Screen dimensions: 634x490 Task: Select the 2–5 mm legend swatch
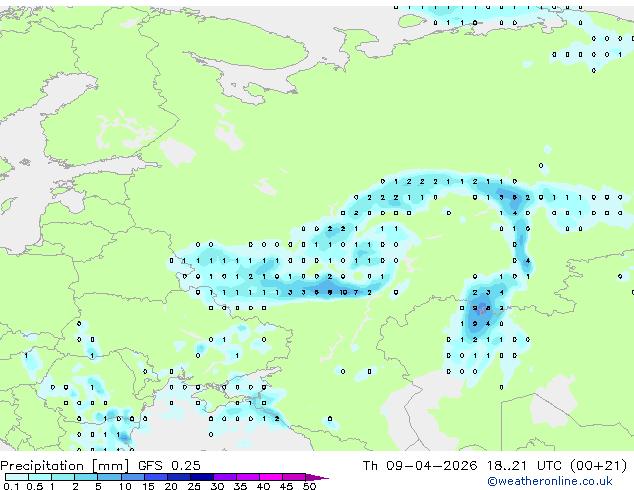[x=86, y=477]
